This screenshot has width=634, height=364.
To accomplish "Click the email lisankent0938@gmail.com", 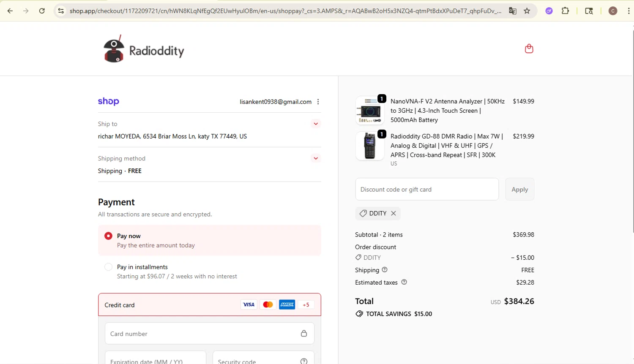I will tap(276, 102).
